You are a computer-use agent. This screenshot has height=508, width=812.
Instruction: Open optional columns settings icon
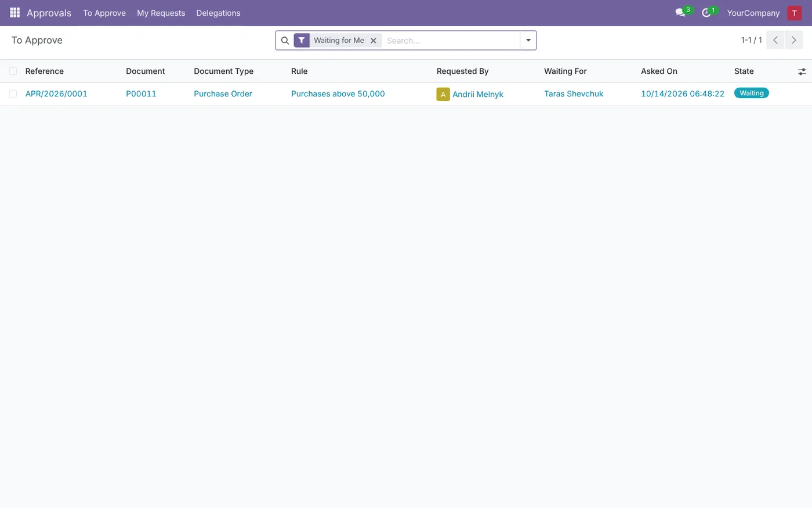pyautogui.click(x=802, y=71)
